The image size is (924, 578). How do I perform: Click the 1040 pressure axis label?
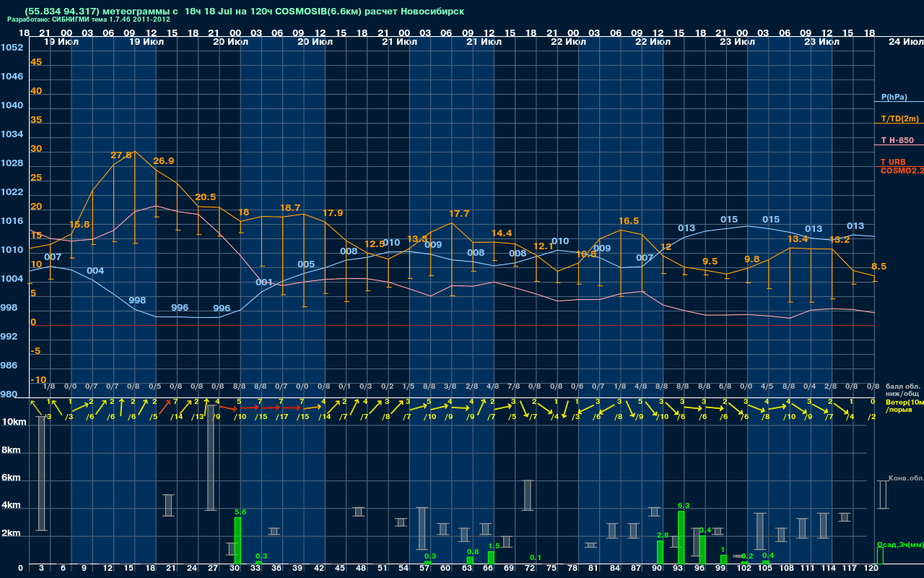click(12, 105)
